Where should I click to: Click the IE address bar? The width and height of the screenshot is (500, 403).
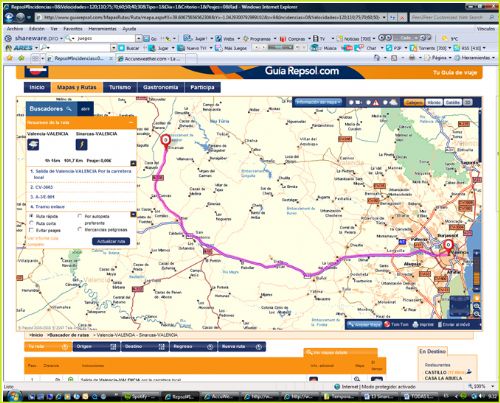click(x=212, y=17)
